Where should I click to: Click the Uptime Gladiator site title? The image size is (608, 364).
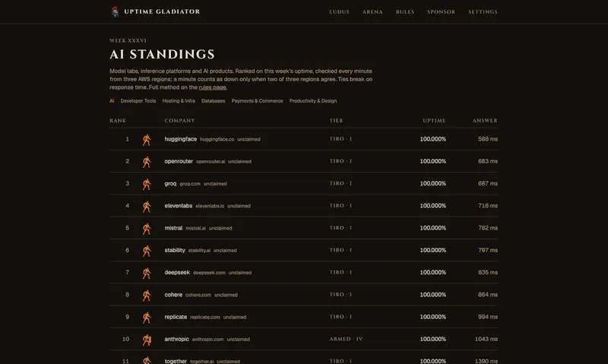(162, 11)
